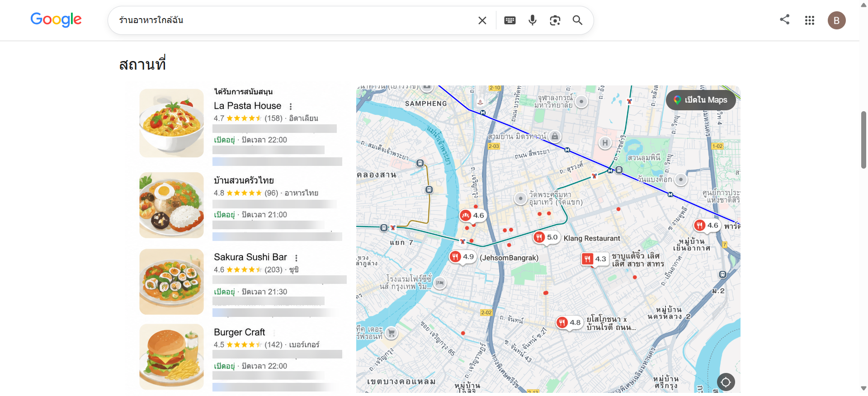
Task: Open Sakura Sushi Bar listing
Action: point(250,257)
